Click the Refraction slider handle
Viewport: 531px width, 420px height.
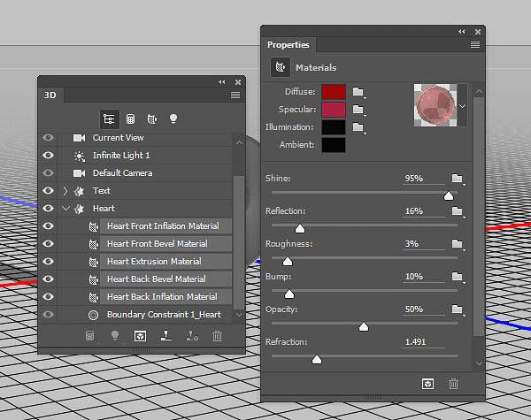[317, 359]
